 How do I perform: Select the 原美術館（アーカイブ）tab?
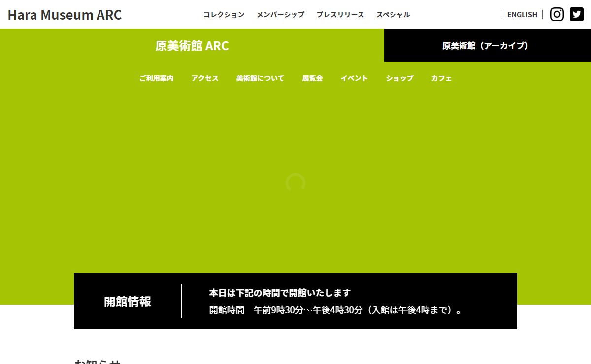pyautogui.click(x=488, y=45)
